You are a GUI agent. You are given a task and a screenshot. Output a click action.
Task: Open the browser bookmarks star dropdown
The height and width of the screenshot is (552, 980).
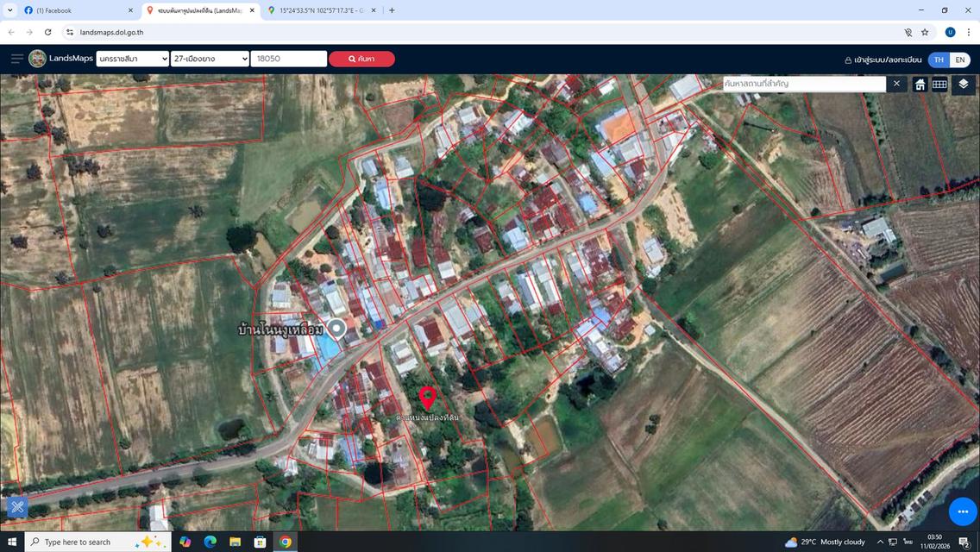point(923,32)
